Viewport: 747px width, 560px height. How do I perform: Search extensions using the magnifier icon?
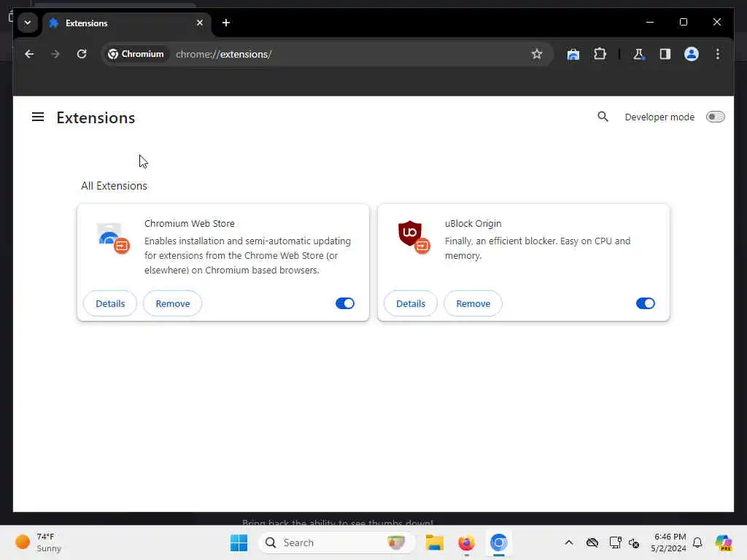tap(603, 117)
